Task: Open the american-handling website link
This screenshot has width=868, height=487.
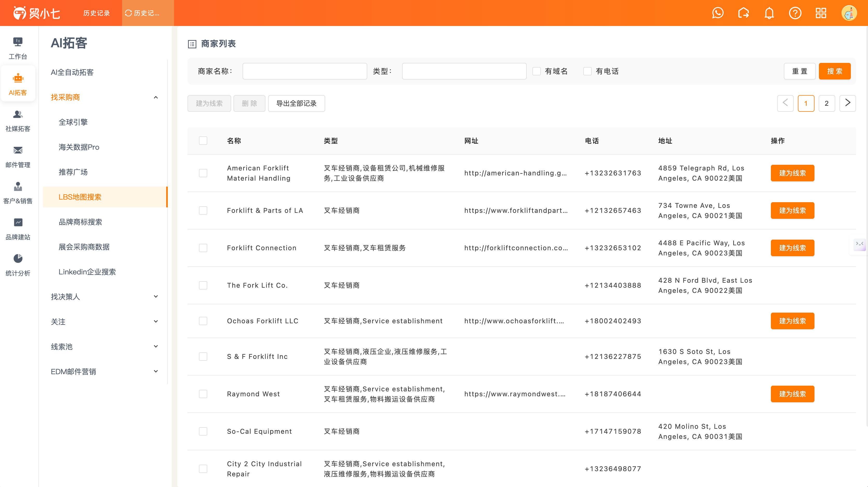Action: click(x=516, y=173)
